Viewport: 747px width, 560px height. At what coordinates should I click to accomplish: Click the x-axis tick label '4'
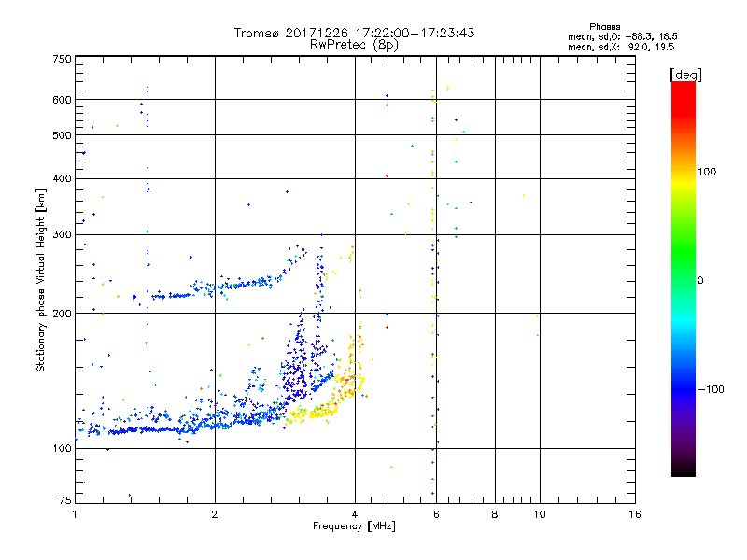click(x=355, y=514)
